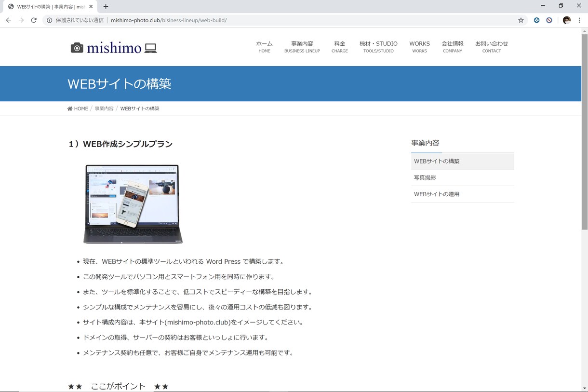Viewport: 588px width, 392px height.
Task: Click the mishimo camera logo
Action: [114, 48]
